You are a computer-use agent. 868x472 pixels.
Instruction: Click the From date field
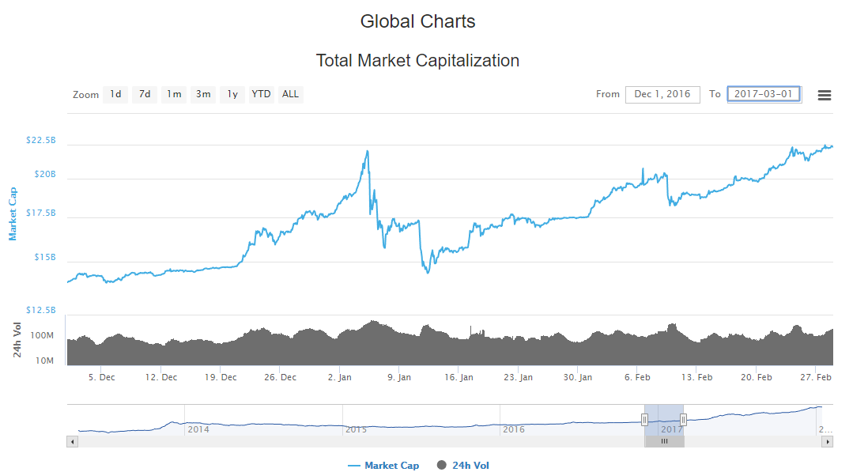pos(662,95)
